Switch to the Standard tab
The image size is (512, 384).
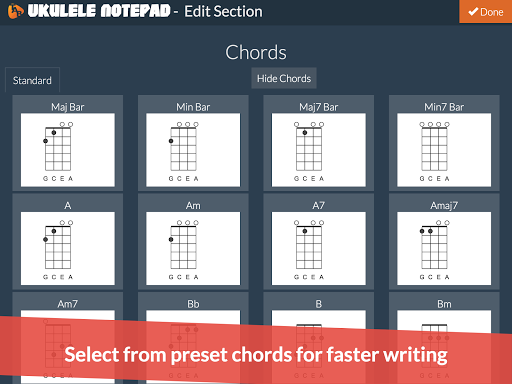coord(32,80)
